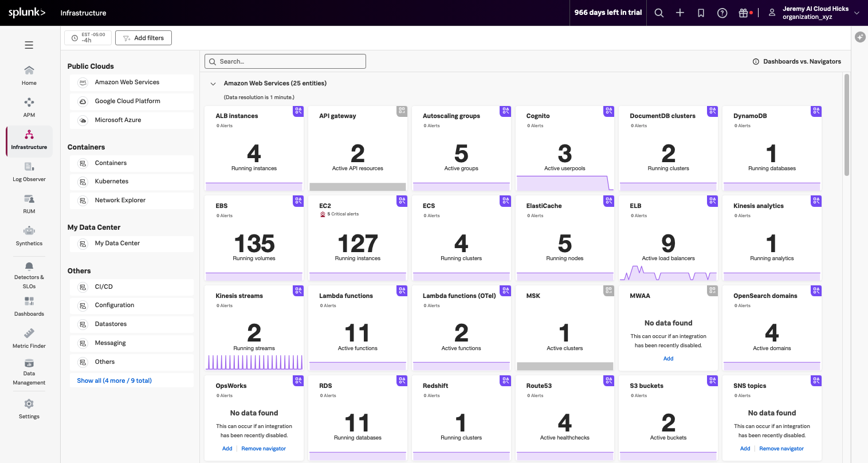Toggle the EC2 card to dashboard view

click(402, 201)
